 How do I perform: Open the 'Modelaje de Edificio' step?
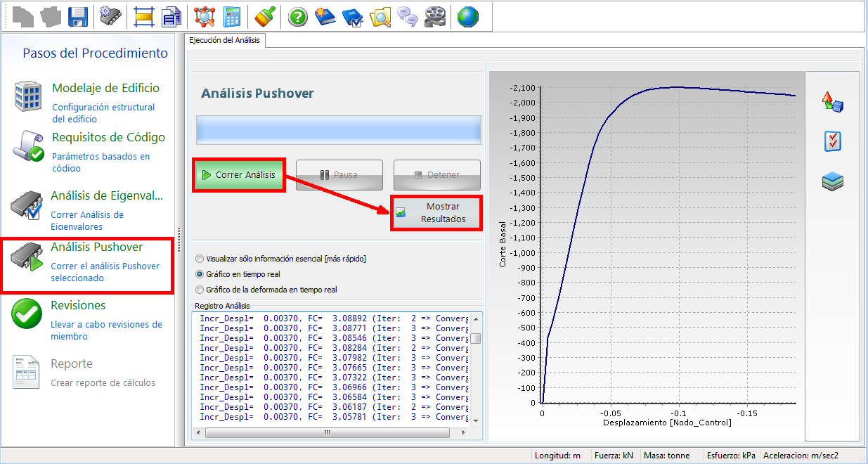[x=105, y=89]
